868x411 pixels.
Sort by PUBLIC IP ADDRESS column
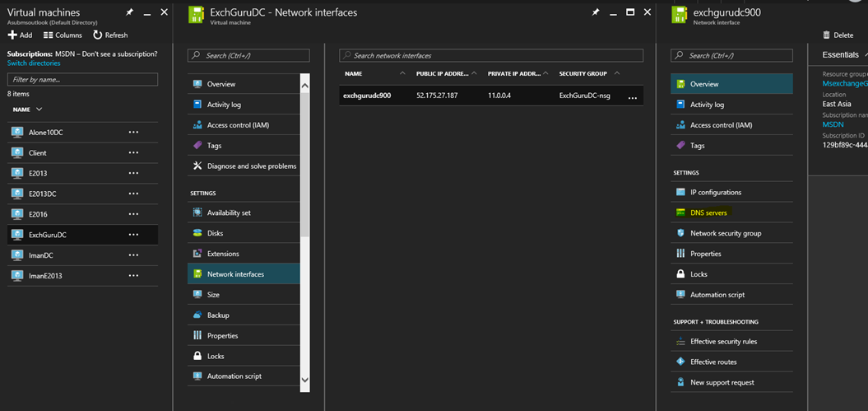447,73
